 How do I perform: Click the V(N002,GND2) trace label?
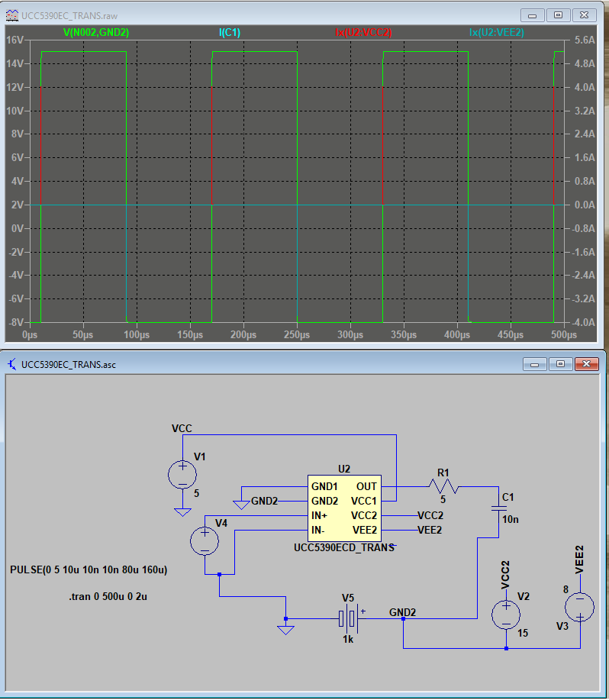pyautogui.click(x=96, y=32)
